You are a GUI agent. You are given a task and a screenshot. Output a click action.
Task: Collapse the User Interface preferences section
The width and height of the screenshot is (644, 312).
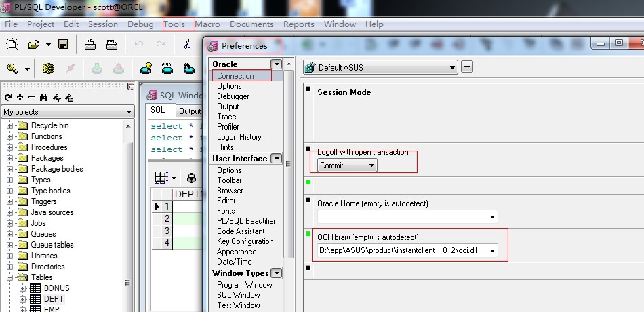point(277,159)
